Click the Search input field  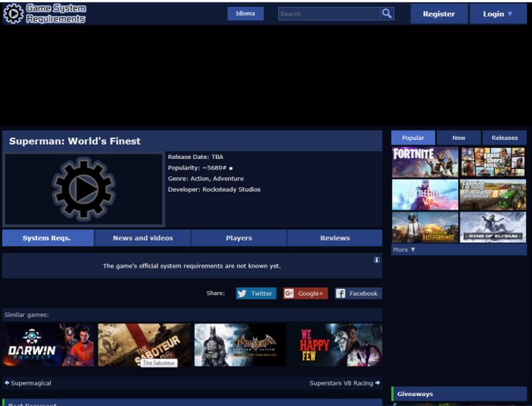pyautogui.click(x=329, y=13)
